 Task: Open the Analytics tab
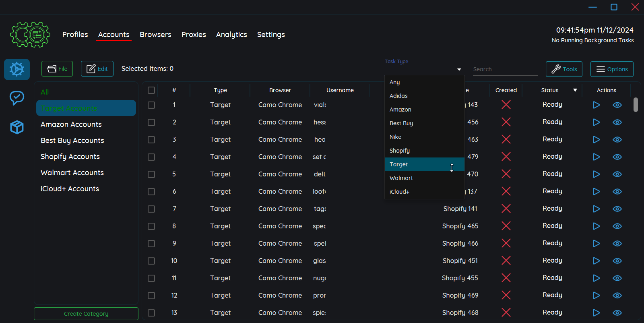point(231,35)
